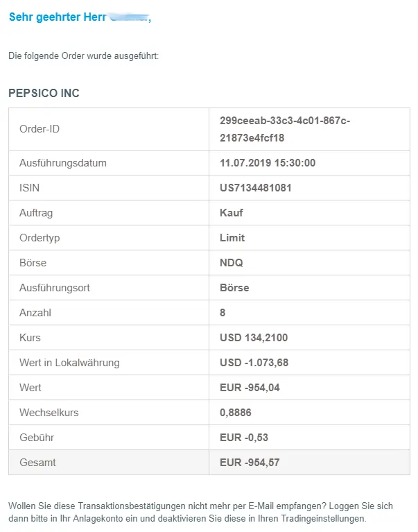Click the Gesamt row label
The image size is (418, 532).
point(37,463)
